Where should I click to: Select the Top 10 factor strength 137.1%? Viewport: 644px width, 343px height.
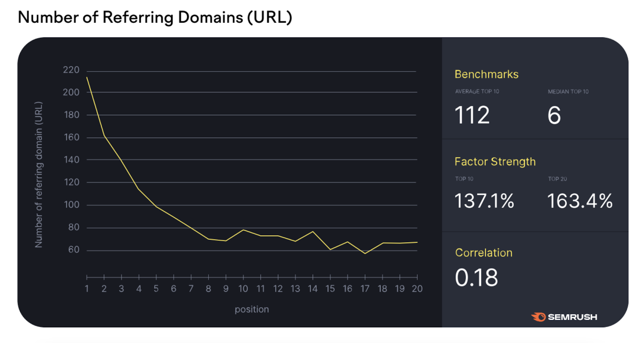coord(484,201)
